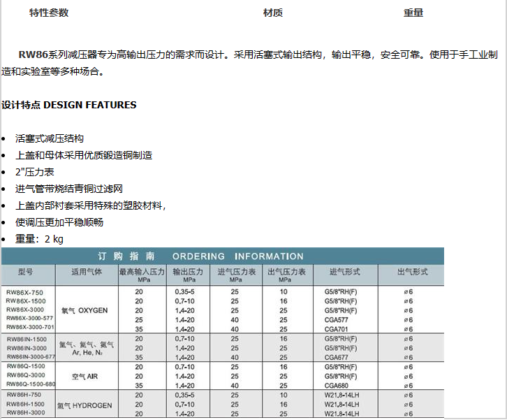Click model cell RW86Q-1500-680

tap(31, 384)
